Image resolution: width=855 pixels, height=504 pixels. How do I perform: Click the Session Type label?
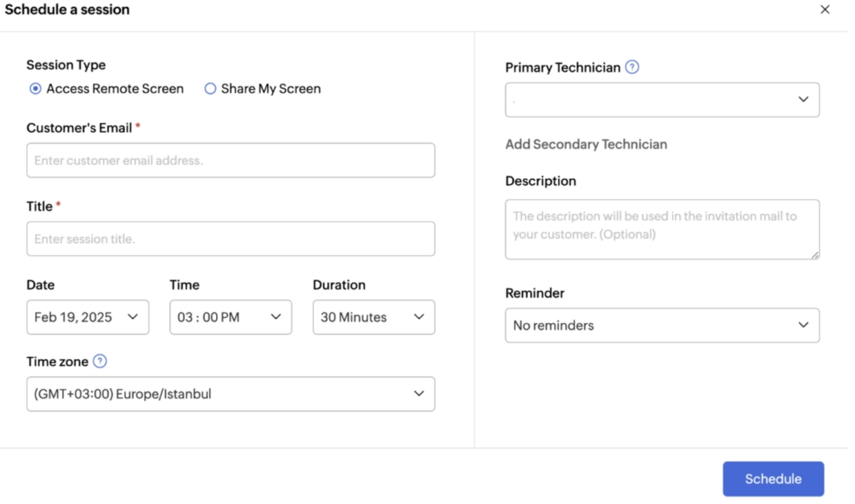pos(66,65)
